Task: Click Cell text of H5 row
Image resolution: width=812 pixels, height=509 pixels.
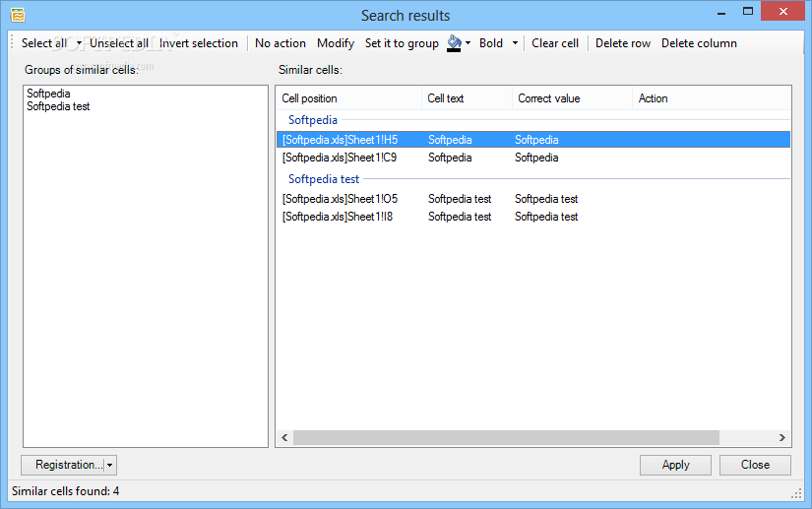Action: pos(450,140)
